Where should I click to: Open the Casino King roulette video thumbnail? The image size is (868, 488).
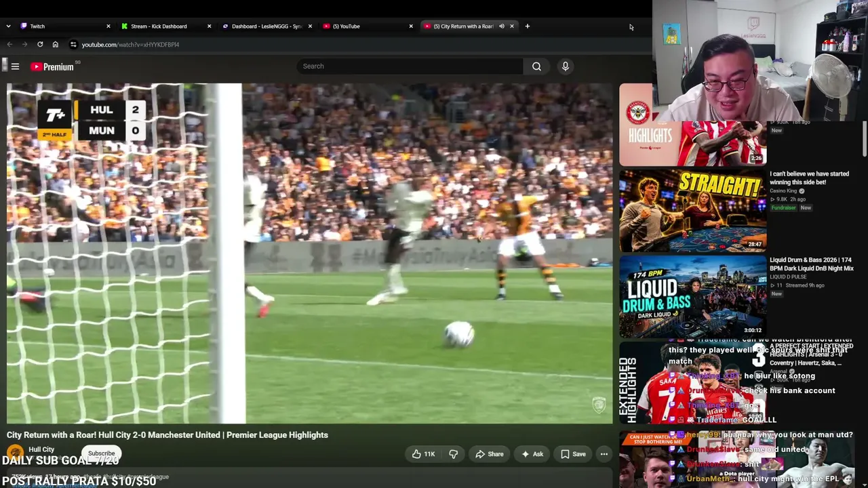693,211
